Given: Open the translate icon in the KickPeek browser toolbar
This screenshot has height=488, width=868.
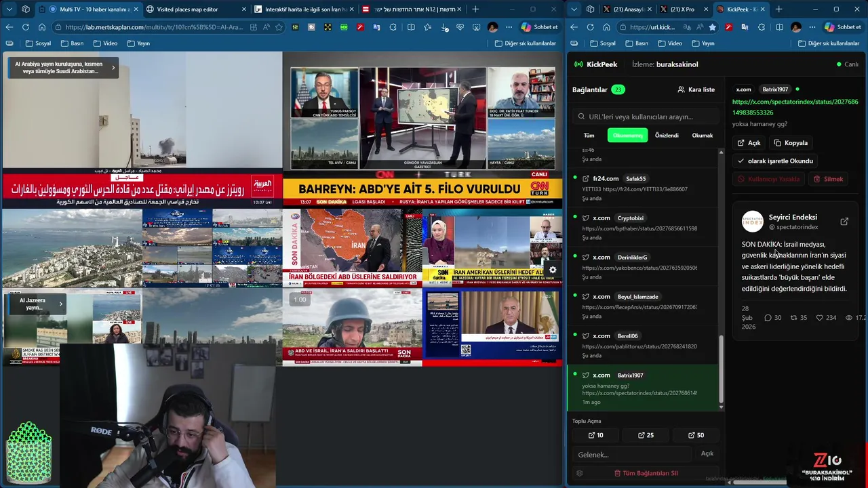Looking at the screenshot, I should click(x=745, y=27).
